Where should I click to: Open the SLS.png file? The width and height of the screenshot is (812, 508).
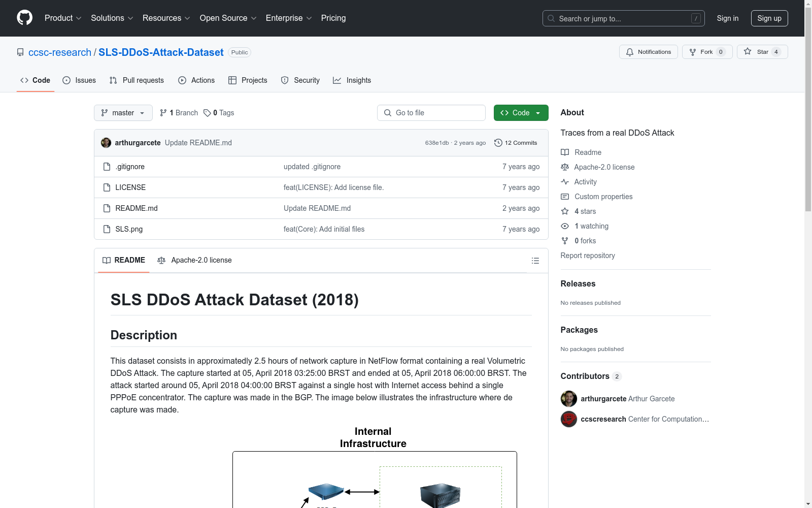pos(129,229)
